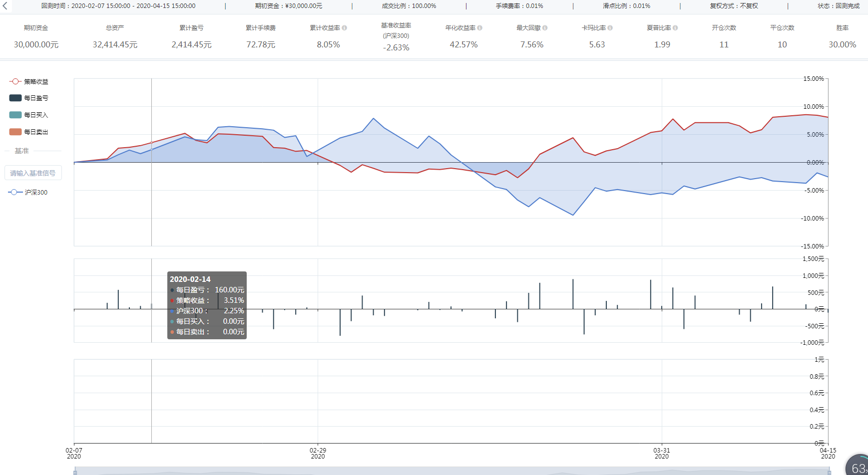Click the 期初资金 value 30,000.00元
Image resolution: width=868 pixels, height=475 pixels.
(x=36, y=45)
